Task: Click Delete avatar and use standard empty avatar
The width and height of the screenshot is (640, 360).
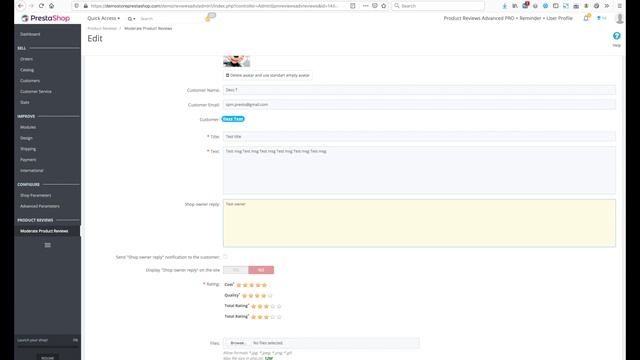Action: (268, 76)
